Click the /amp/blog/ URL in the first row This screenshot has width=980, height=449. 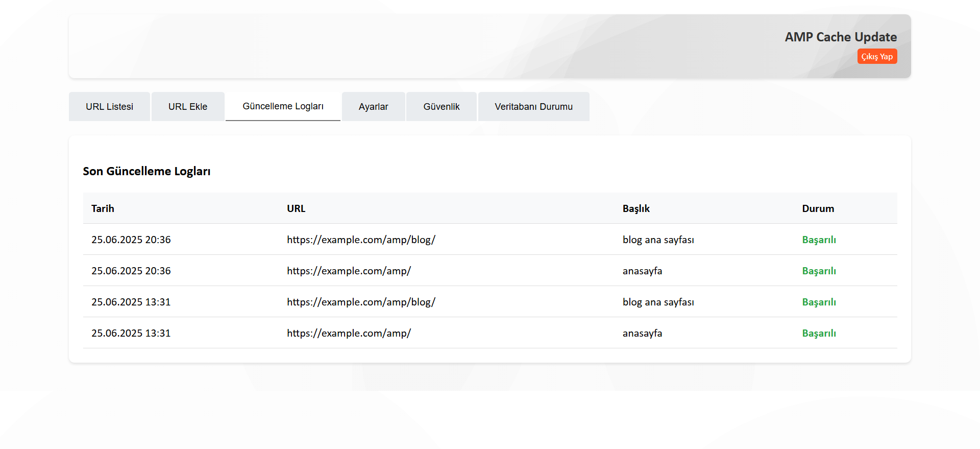[361, 240]
